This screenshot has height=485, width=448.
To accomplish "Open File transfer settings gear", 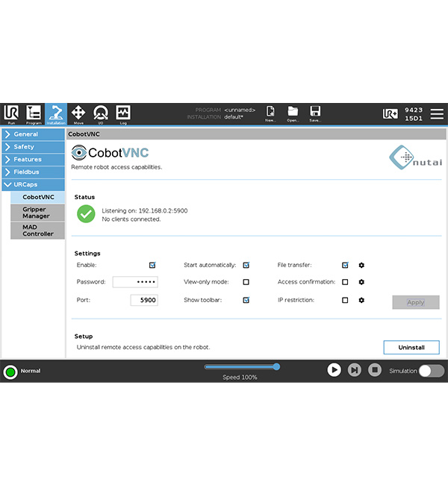I will 361,265.
